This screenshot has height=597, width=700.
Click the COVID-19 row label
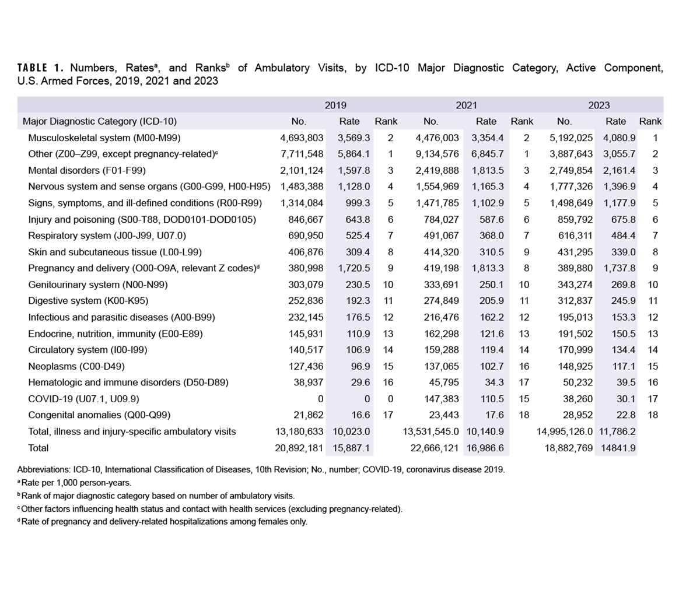(x=73, y=399)
